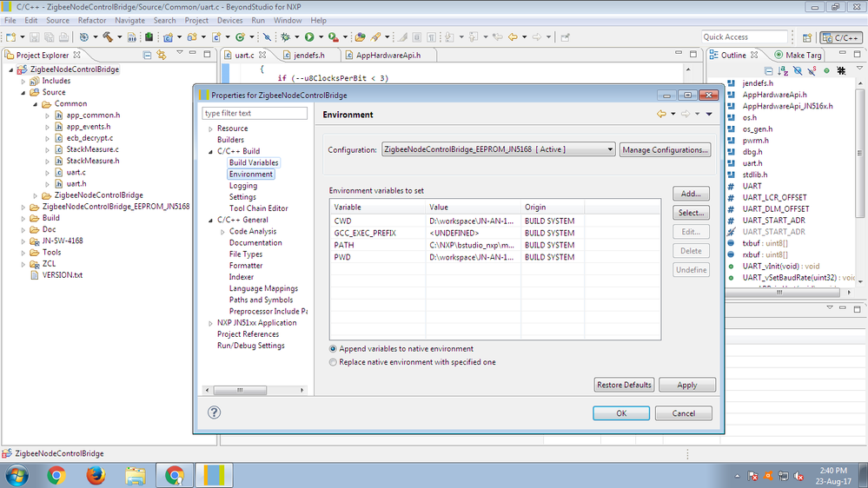Click the yellow Back arrow in the main toolbar
The width and height of the screenshot is (868, 488).
[513, 37]
